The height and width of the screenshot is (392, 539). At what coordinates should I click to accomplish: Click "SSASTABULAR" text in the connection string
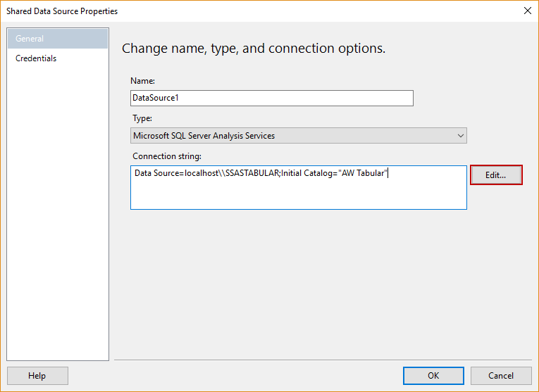pyautogui.click(x=252, y=173)
